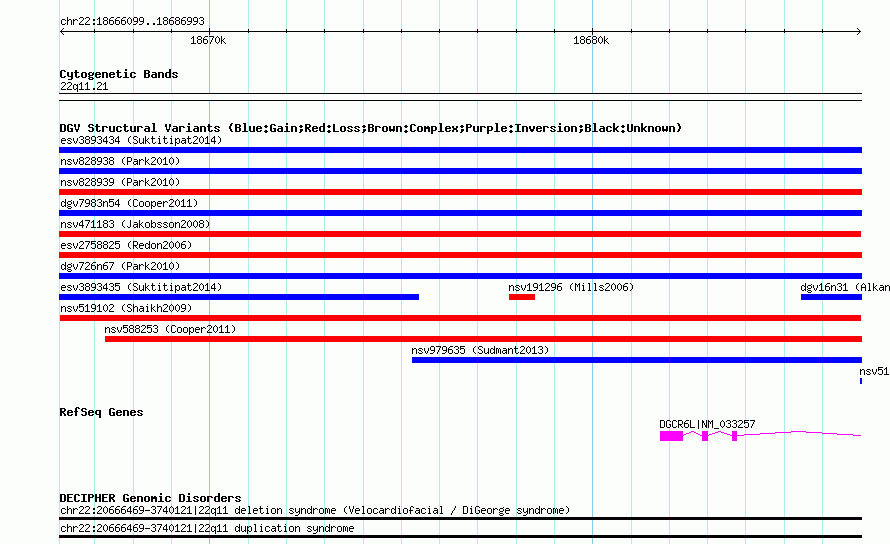Click the Cytogenetic Bands track title
The image size is (890, 544).
click(x=119, y=74)
